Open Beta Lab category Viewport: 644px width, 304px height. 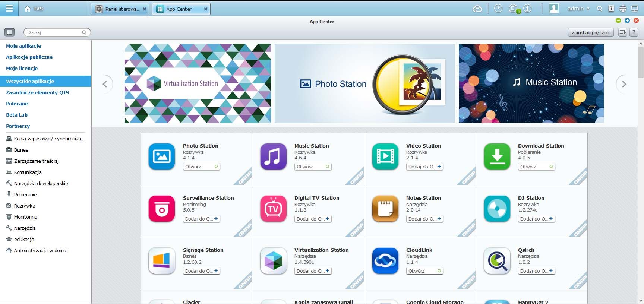click(17, 115)
